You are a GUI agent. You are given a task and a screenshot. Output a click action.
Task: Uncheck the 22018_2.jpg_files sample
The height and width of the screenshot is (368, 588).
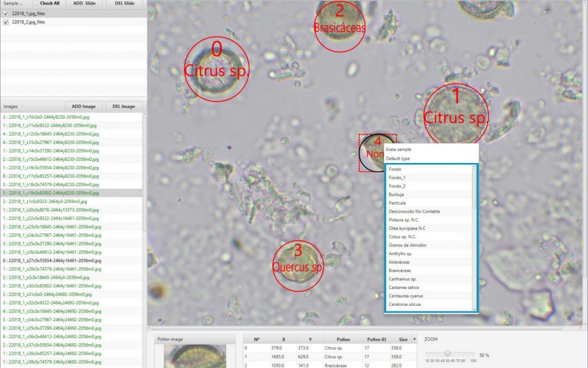[x=5, y=22]
